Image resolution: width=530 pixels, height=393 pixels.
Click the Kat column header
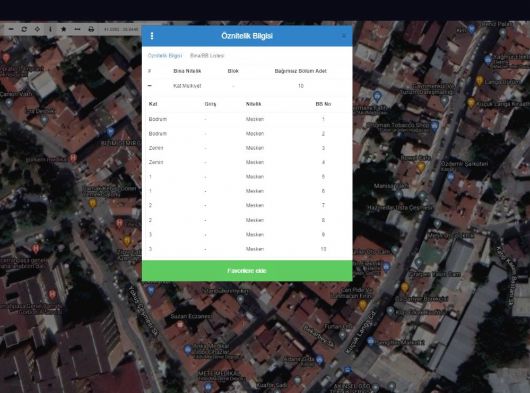[x=153, y=104]
